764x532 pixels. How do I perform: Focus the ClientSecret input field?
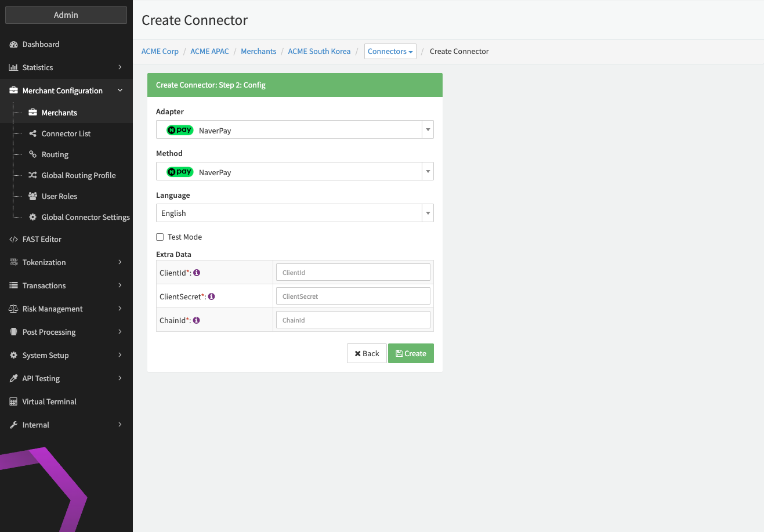point(353,296)
